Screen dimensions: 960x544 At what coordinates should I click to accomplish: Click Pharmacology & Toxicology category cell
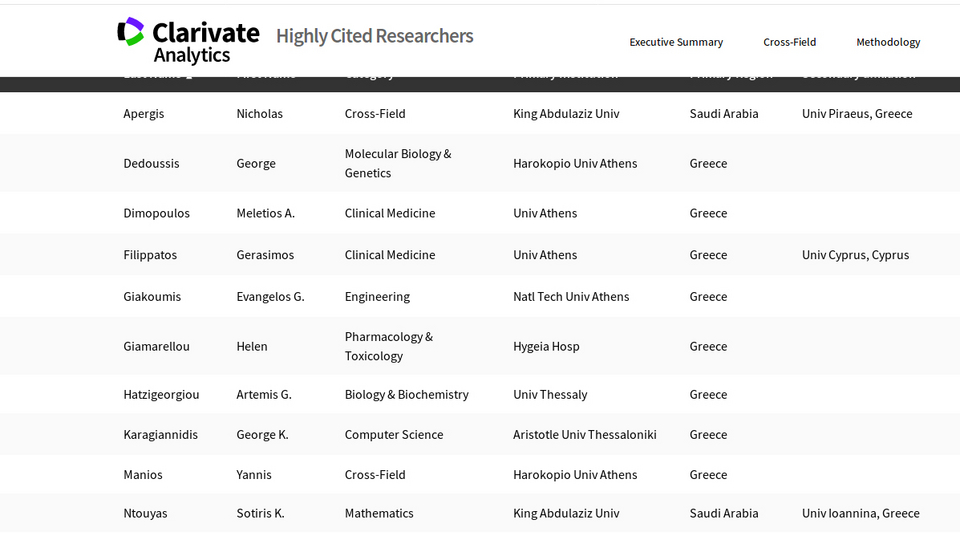[389, 346]
